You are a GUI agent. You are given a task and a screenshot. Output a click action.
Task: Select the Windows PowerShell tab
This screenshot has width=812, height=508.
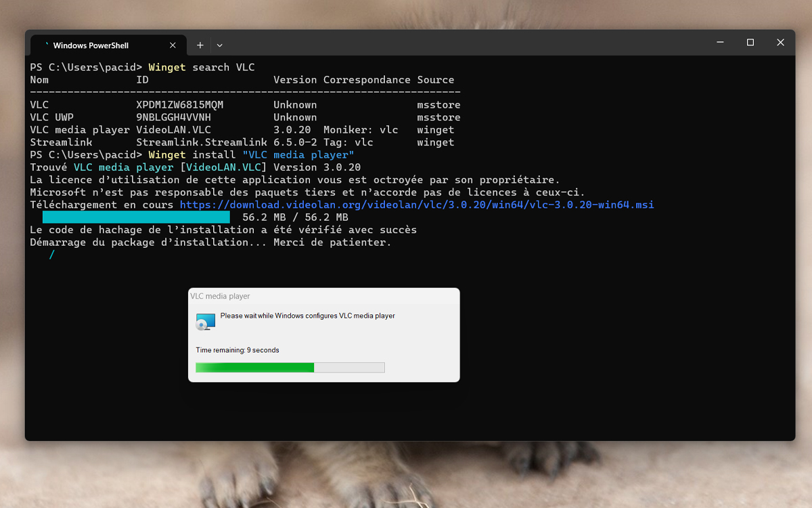[108, 45]
